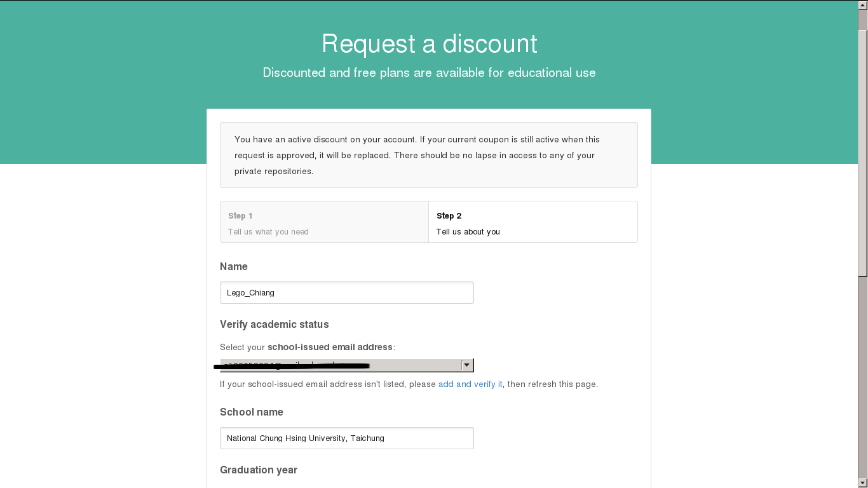The width and height of the screenshot is (868, 488).
Task: Click the scrollbar up arrow
Action: [863, 5]
